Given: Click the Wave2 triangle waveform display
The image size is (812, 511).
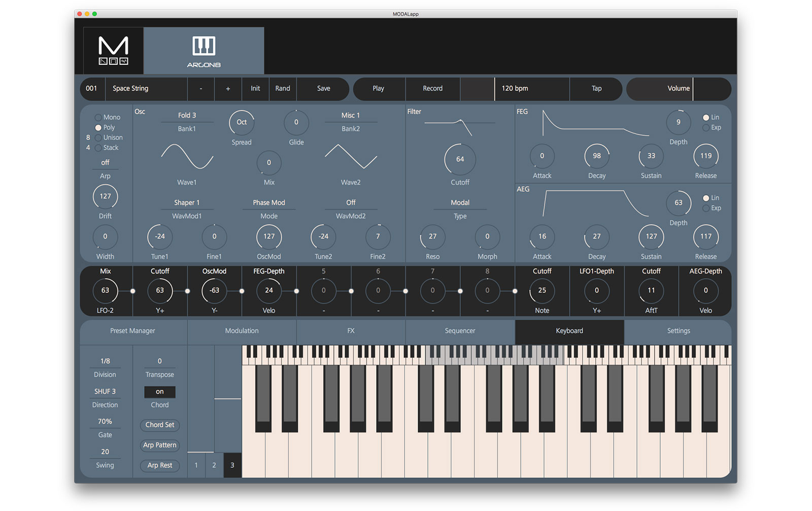Looking at the screenshot, I should pyautogui.click(x=351, y=156).
